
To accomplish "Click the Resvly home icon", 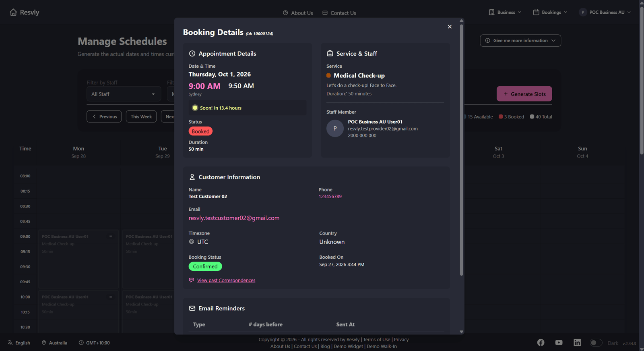I will [x=13, y=12].
